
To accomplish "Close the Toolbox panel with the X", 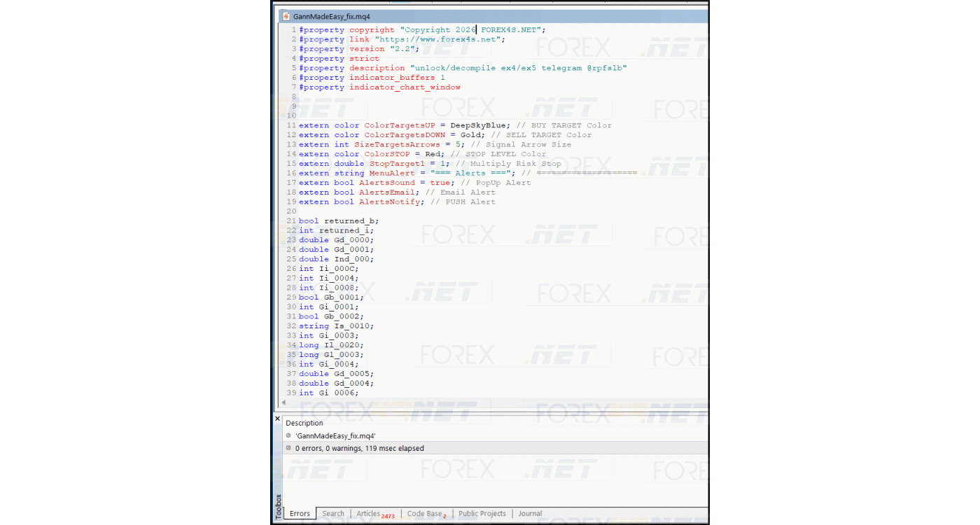I will tap(277, 419).
